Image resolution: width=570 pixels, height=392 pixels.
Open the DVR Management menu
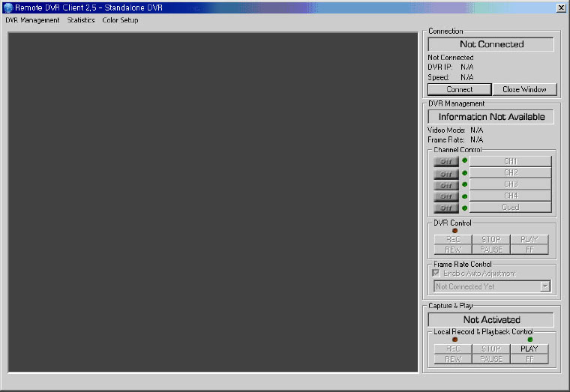click(x=32, y=20)
